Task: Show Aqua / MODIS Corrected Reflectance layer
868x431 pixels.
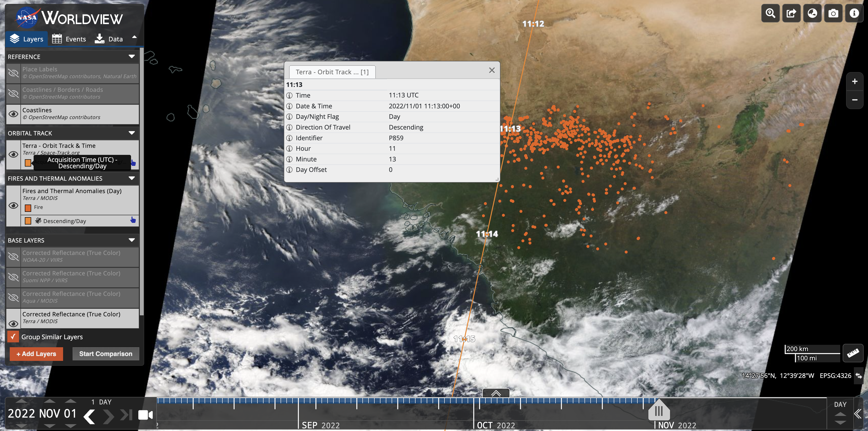Action: [13, 297]
